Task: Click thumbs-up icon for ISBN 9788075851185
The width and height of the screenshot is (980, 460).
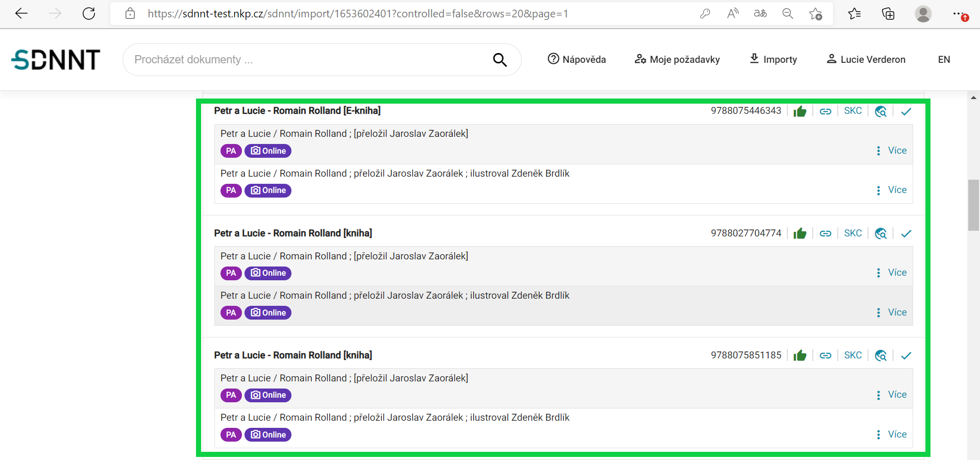Action: [x=800, y=355]
